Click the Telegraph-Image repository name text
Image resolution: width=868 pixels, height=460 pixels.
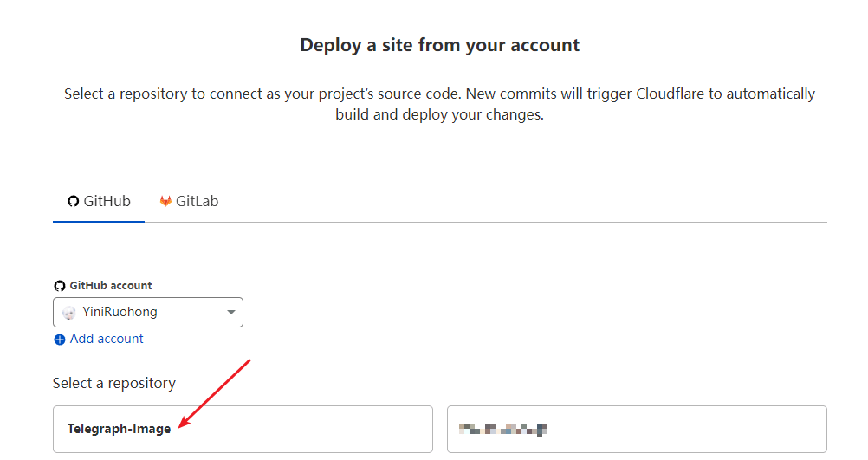point(119,429)
